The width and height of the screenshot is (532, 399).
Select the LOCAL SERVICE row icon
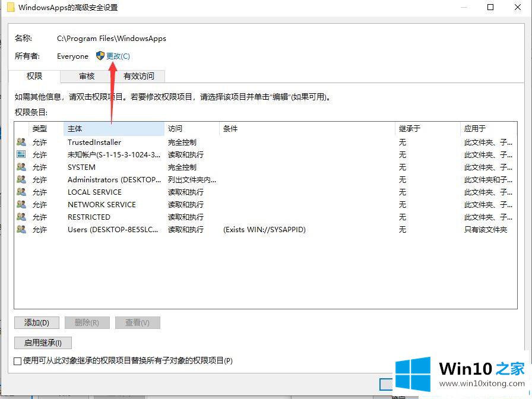click(x=21, y=192)
